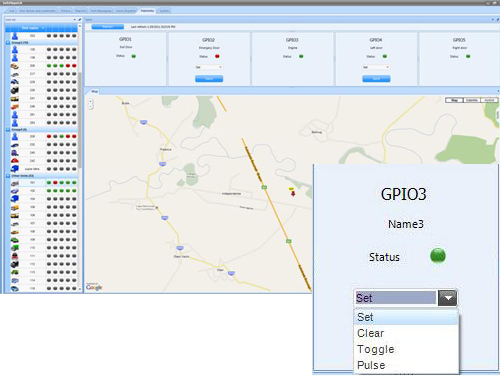Click the GPIO2 red status indicator
This screenshot has height=376, width=500.
point(217,56)
